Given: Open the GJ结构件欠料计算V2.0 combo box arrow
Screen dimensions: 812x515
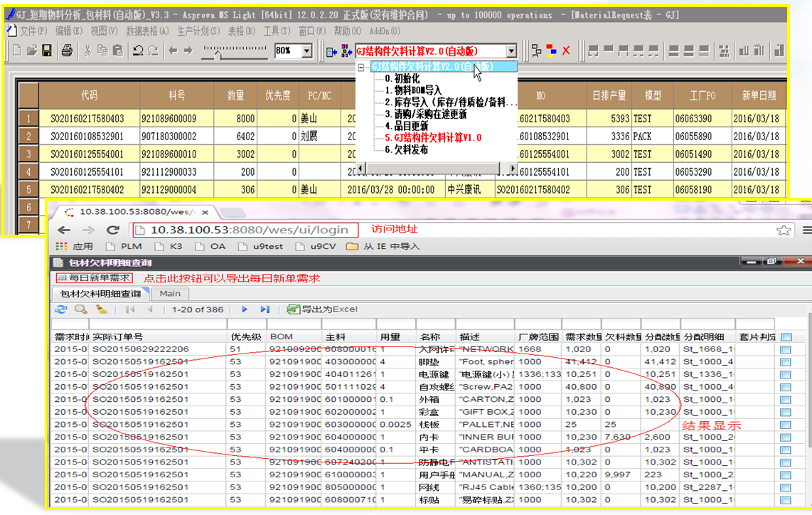Looking at the screenshot, I should pyautogui.click(x=511, y=51).
